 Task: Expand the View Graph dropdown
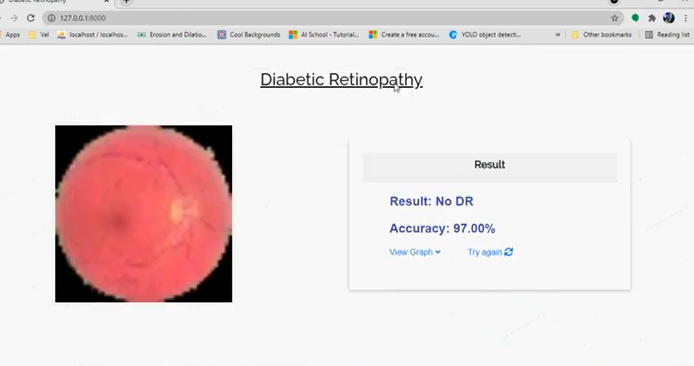click(415, 252)
